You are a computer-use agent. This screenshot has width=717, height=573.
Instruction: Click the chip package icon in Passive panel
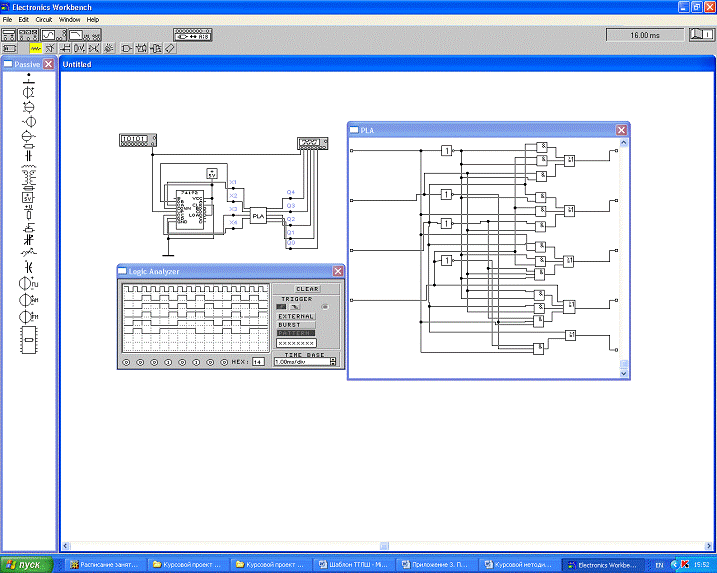click(x=28, y=341)
